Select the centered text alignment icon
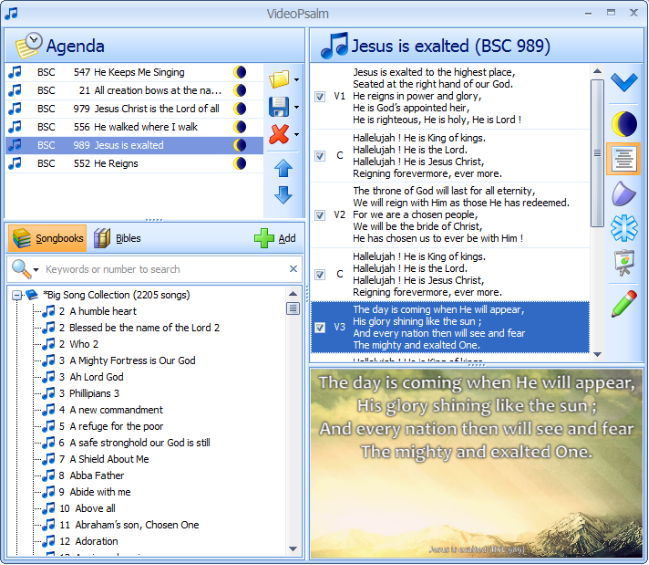Image resolution: width=649 pixels, height=565 pixels. (624, 159)
